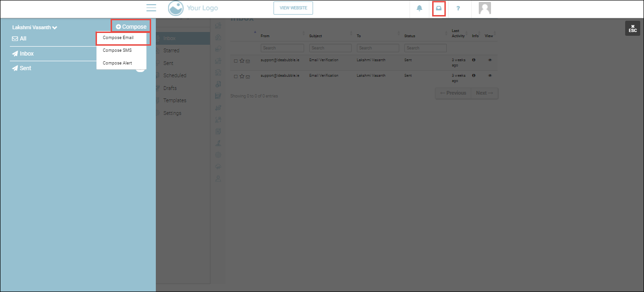
Task: Select Compose Alert from the menu
Action: tap(117, 63)
